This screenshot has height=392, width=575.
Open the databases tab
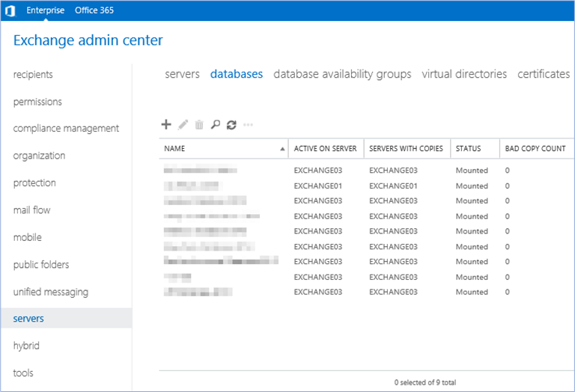tap(237, 74)
